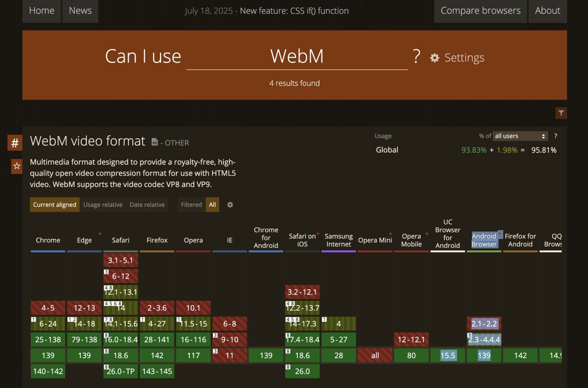Screen dimensions: 588x388
Task: Select Samsung Internet 5-27 cell
Action: [x=339, y=340]
